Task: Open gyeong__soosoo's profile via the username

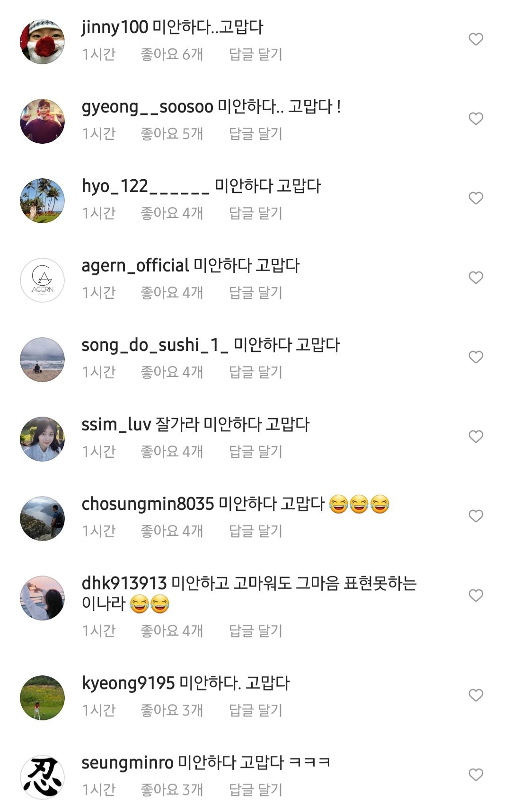Action: pyautogui.click(x=147, y=107)
